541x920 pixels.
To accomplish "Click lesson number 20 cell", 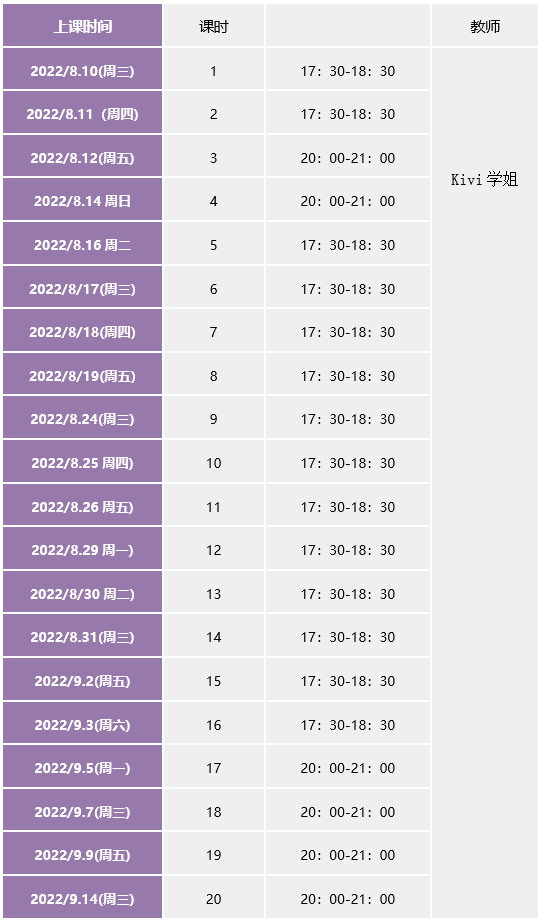I will (214, 898).
